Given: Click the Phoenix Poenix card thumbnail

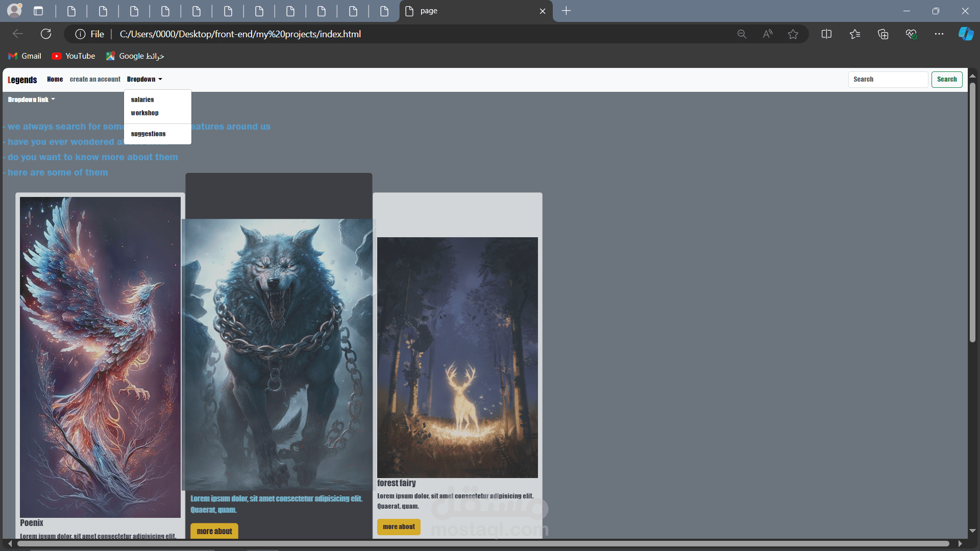Looking at the screenshot, I should click(x=100, y=357).
